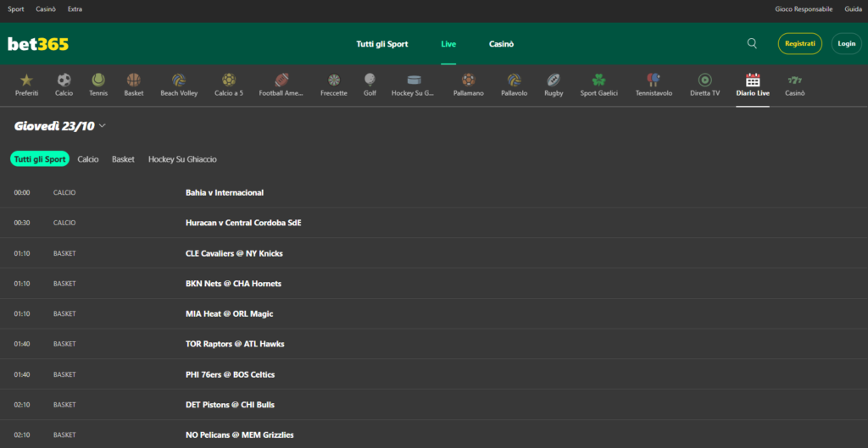Select the Calcio soccer ball icon
The width and height of the screenshot is (868, 448).
64,80
